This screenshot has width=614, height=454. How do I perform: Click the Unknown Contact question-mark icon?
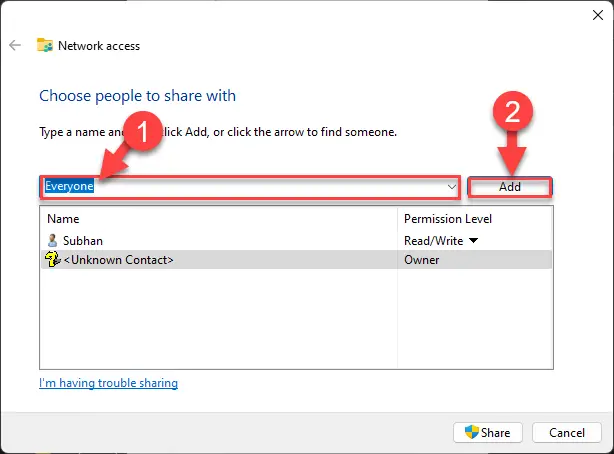point(53,260)
